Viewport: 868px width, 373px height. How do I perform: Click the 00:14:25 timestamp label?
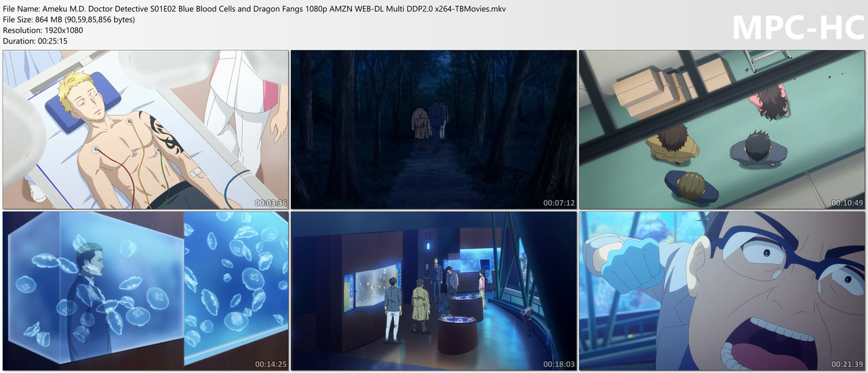(x=271, y=364)
